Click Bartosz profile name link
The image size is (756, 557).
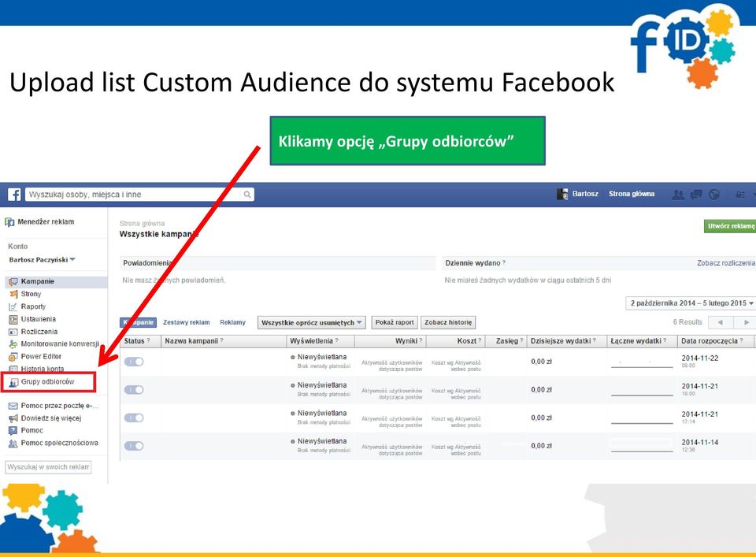(585, 194)
